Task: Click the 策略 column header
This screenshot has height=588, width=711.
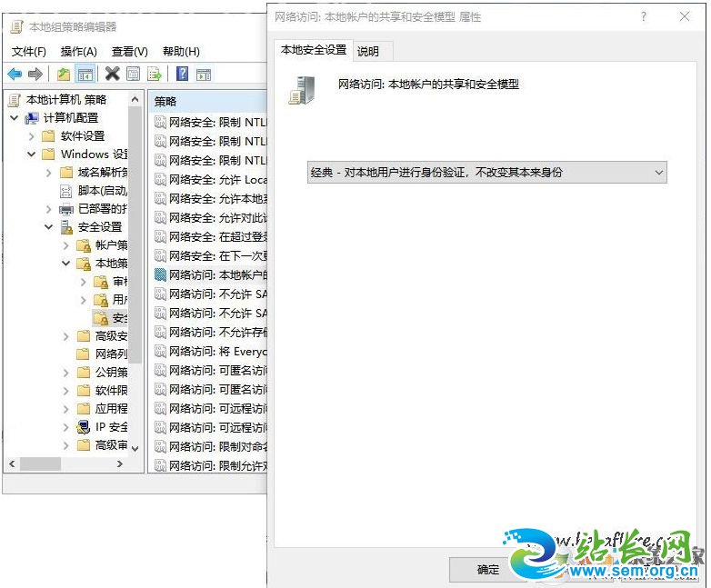Action: pos(208,102)
